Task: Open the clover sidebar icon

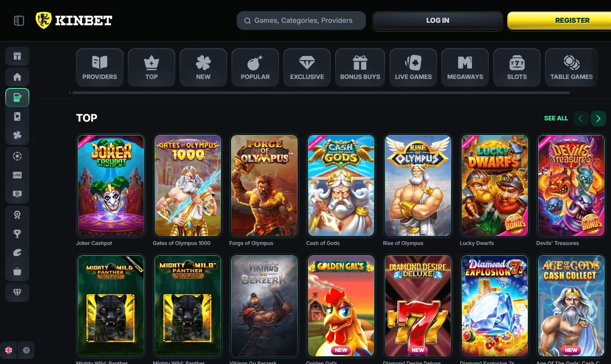Action: point(17,135)
